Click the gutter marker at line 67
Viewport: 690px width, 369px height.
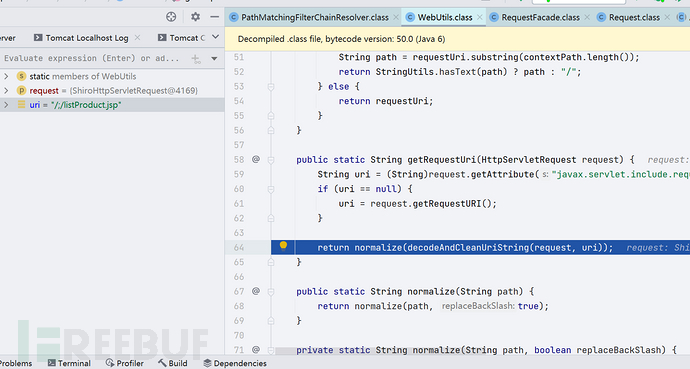(256, 291)
